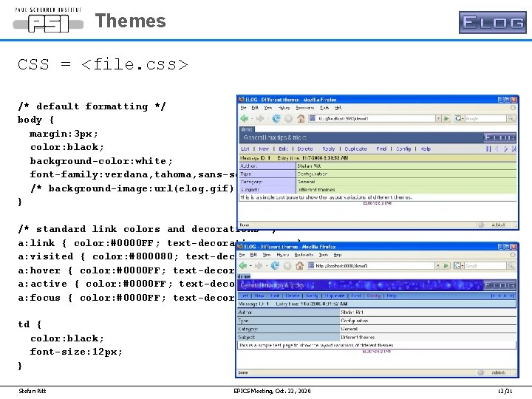This screenshot has height=399, width=532.
Task: Click Go arrow in the green-theme Firefox window
Action: (446, 118)
